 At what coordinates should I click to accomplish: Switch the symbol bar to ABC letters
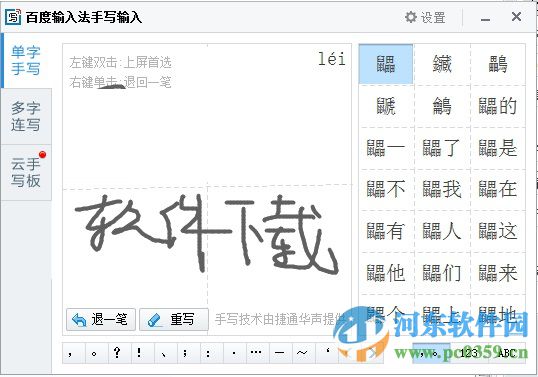(x=506, y=353)
